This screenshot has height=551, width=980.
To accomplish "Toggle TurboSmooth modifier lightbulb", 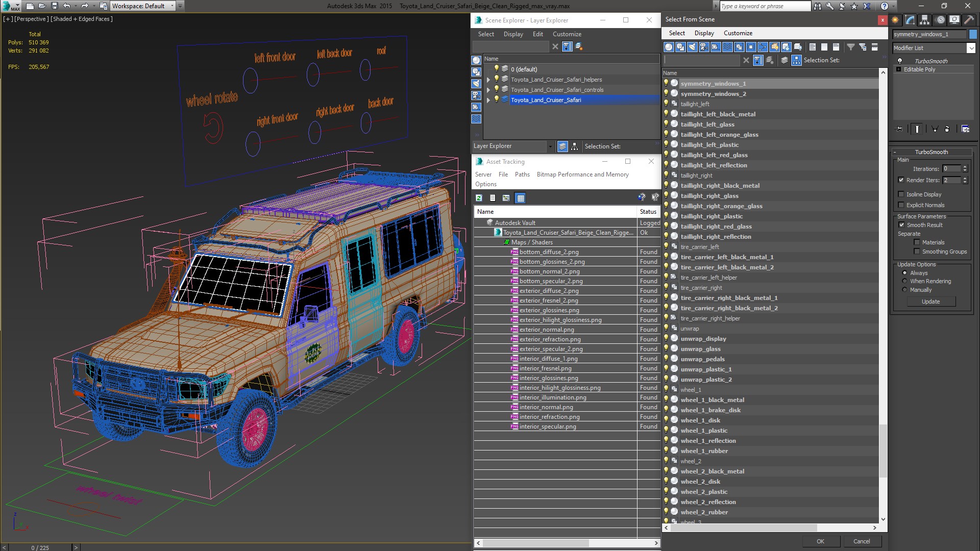I will click(900, 61).
